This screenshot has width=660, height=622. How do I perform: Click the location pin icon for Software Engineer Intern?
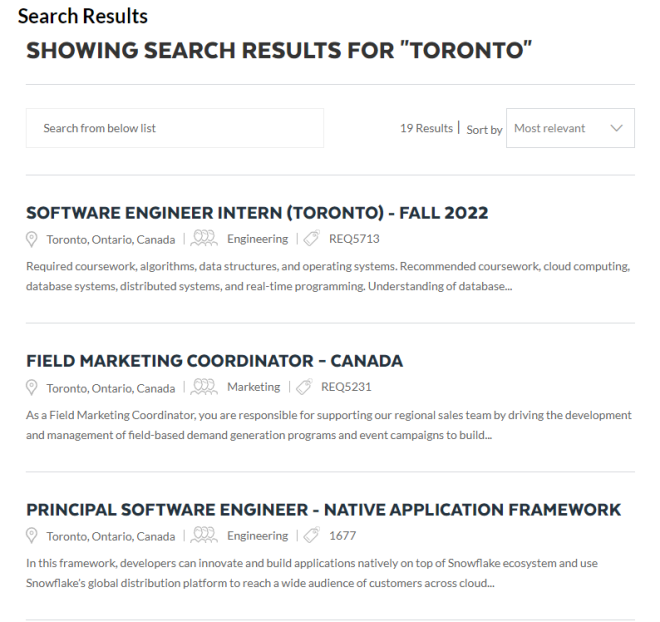click(x=32, y=239)
